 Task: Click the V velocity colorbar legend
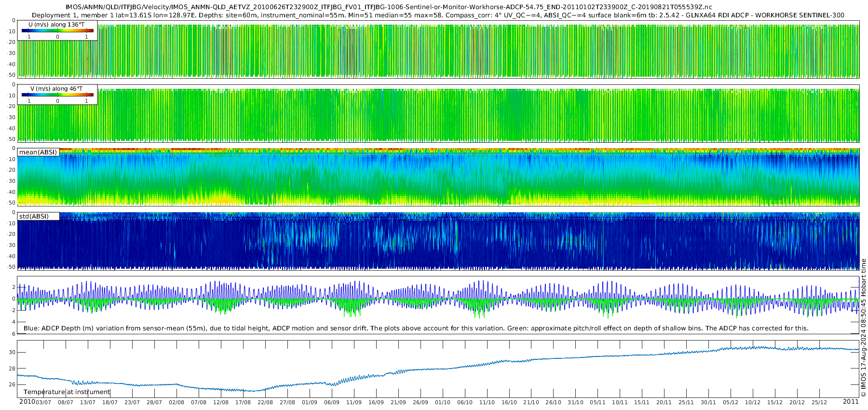[x=57, y=95]
